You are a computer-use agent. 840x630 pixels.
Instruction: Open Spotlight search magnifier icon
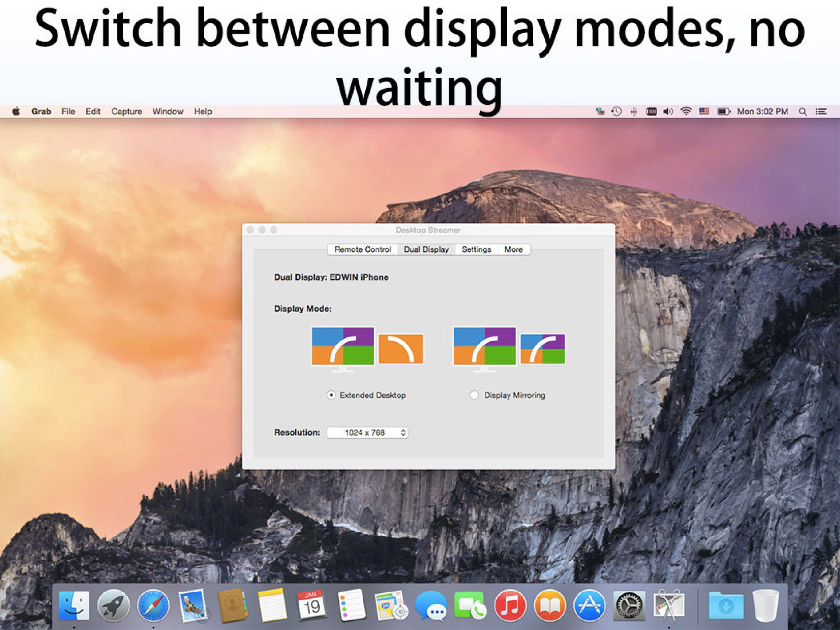pos(802,112)
